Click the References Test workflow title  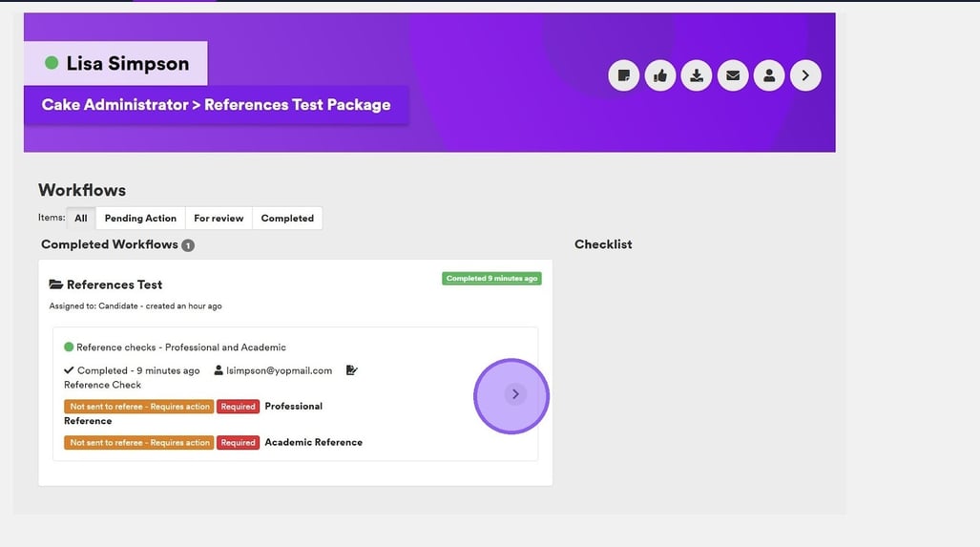pyautogui.click(x=115, y=284)
